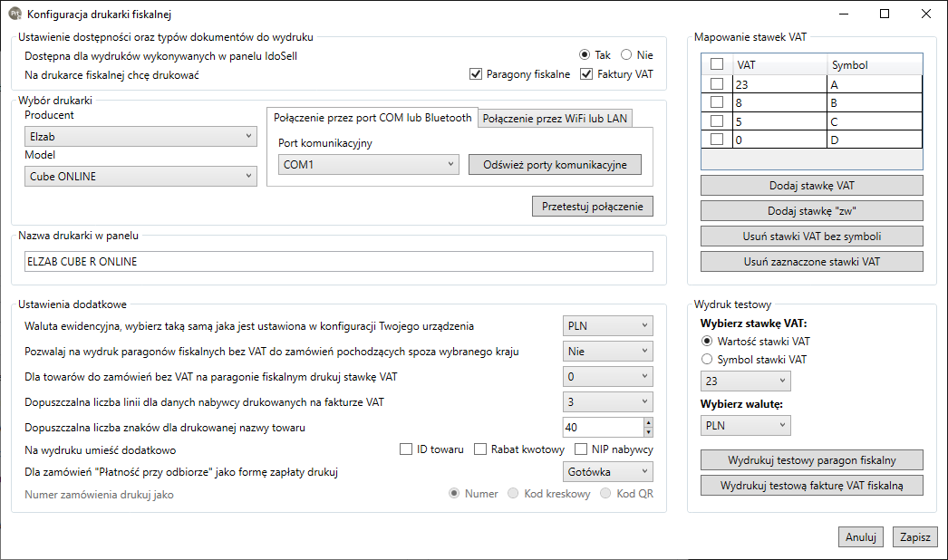Increase allowed product name characters with up arrow

click(x=647, y=422)
